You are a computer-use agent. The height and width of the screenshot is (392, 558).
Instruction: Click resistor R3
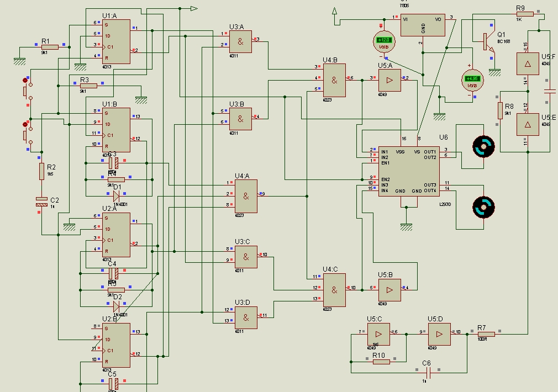[x=88, y=86]
